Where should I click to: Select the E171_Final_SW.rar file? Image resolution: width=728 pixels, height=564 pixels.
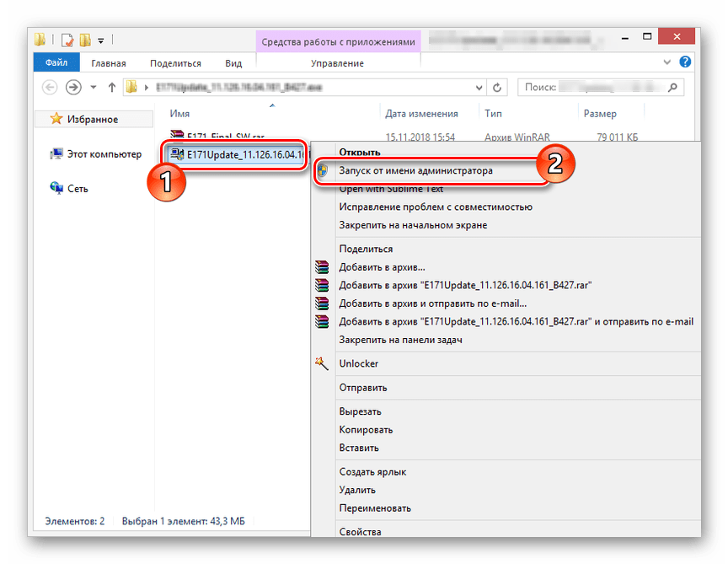[x=226, y=137]
